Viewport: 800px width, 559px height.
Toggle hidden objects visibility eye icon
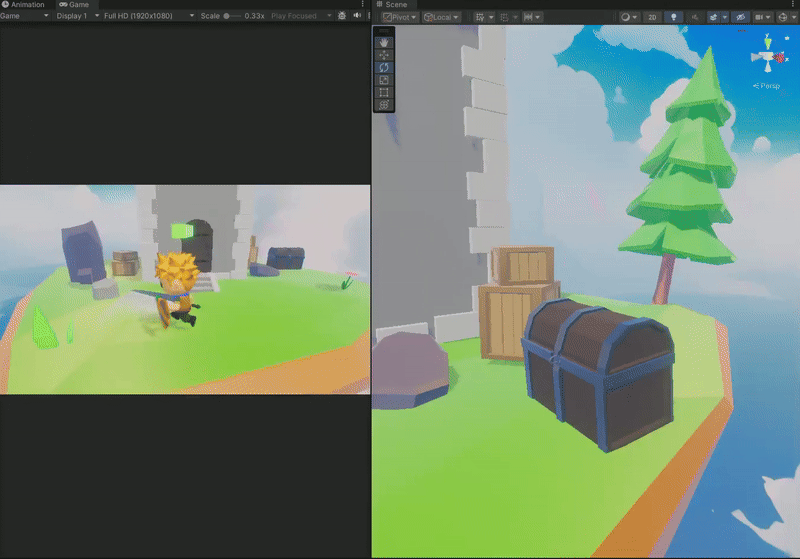point(741,17)
